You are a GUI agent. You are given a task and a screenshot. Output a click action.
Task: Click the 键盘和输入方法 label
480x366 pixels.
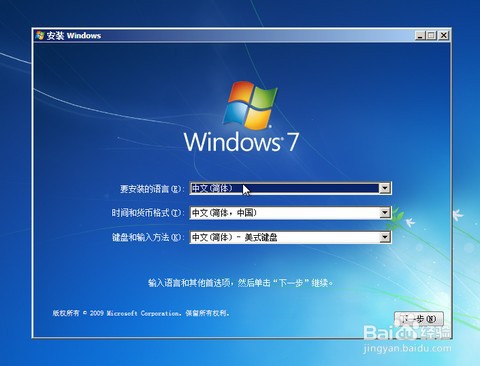point(148,237)
